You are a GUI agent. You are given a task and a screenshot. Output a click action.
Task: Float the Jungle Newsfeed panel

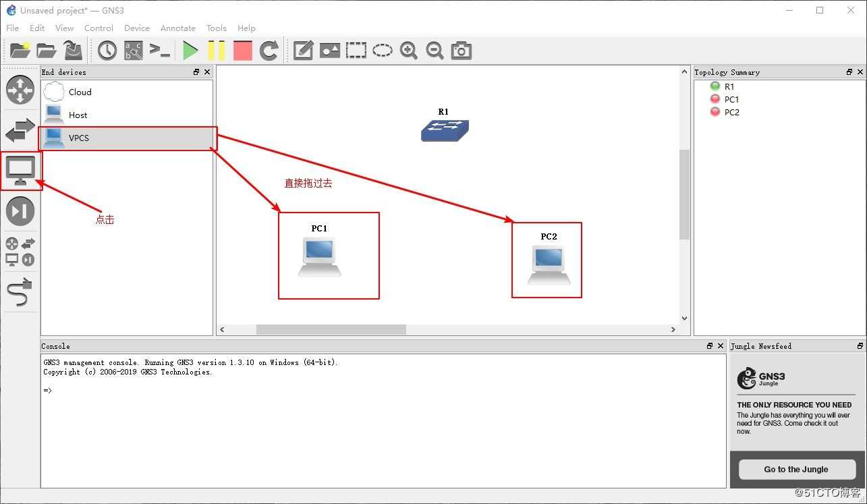pyautogui.click(x=860, y=346)
